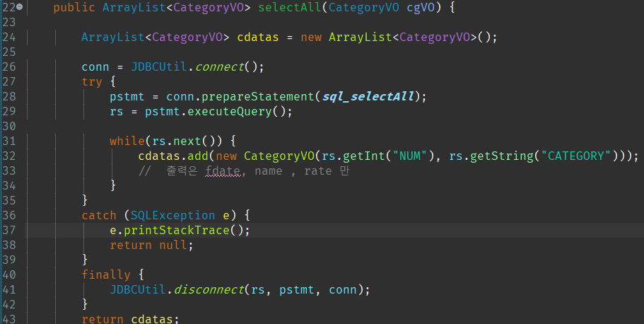Click the getInt method call
Screen dimensions: 644x324
(x=363, y=156)
